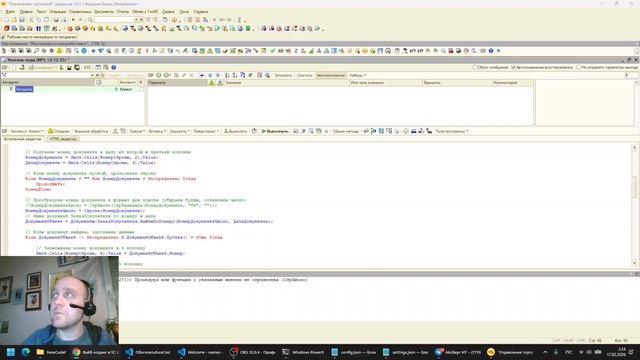Click the code editor vertical scrollbar
The image size is (640, 360).
(634, 204)
